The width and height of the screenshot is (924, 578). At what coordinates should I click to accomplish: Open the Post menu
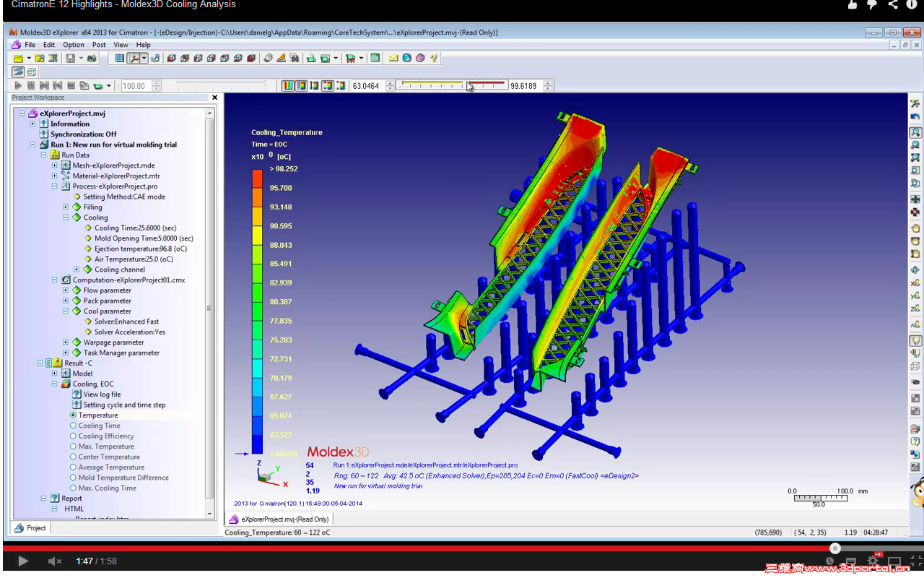click(x=99, y=45)
